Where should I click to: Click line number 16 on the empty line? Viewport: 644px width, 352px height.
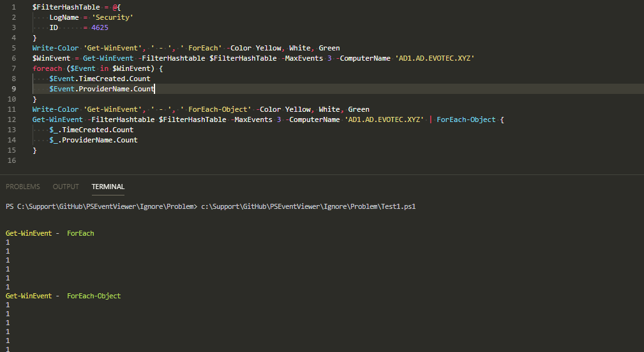click(11, 160)
